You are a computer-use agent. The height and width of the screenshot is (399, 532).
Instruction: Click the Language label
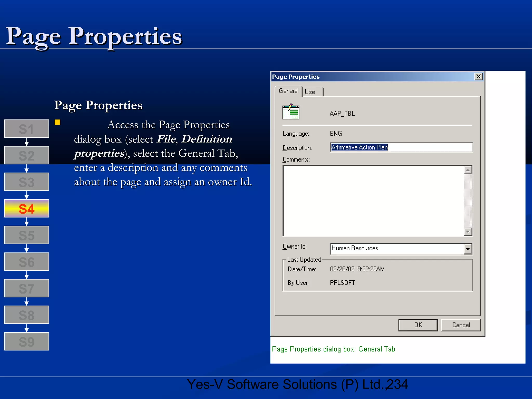(296, 134)
